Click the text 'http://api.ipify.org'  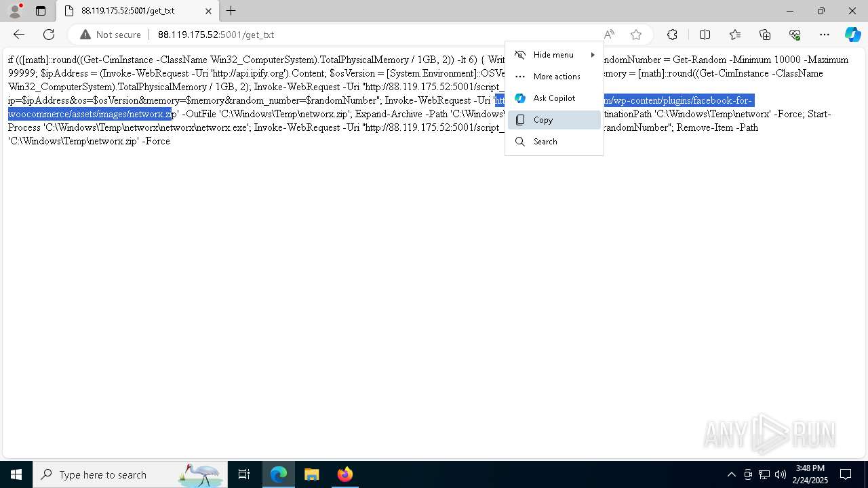[x=250, y=73]
